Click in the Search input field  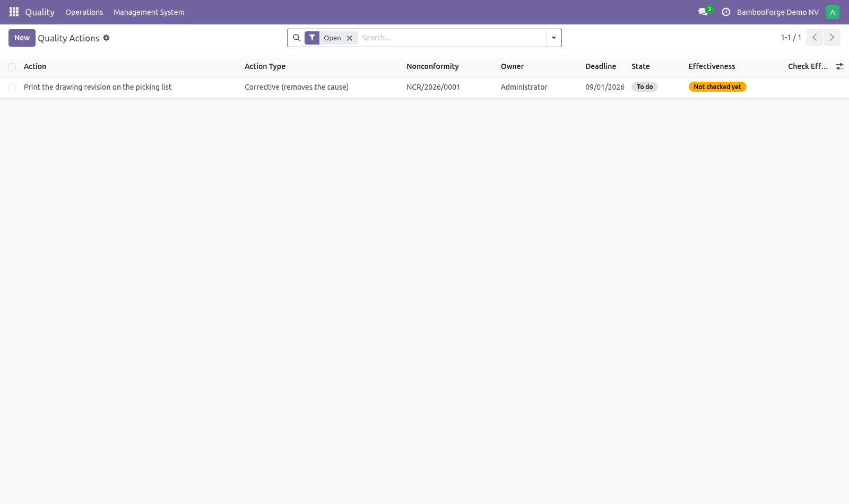click(x=452, y=38)
